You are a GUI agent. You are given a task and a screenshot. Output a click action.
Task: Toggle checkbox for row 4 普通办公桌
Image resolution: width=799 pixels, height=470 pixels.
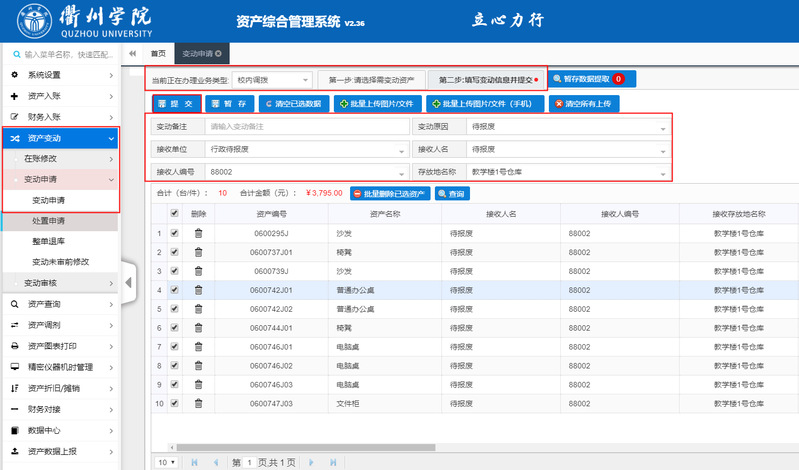[x=174, y=290]
